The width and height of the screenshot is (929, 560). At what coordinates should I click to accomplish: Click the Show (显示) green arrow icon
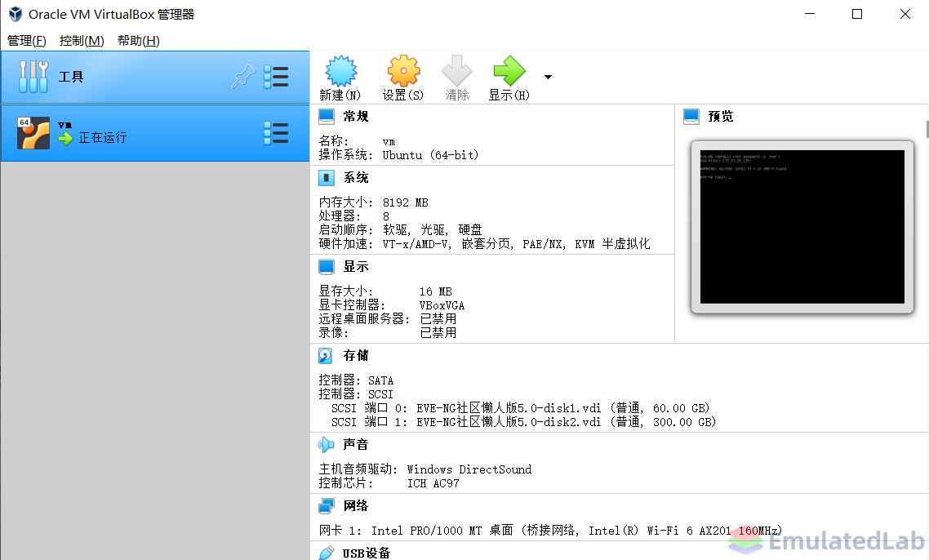click(509, 71)
